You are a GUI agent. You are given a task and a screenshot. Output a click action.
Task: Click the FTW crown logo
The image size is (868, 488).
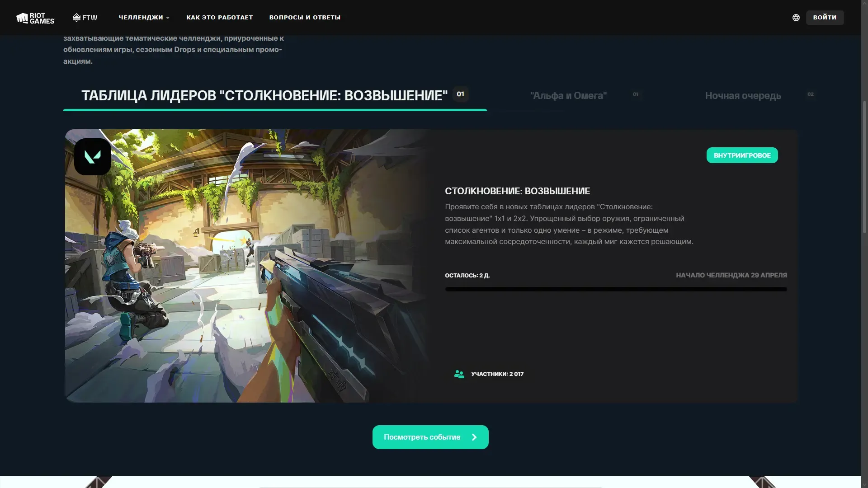(x=85, y=18)
